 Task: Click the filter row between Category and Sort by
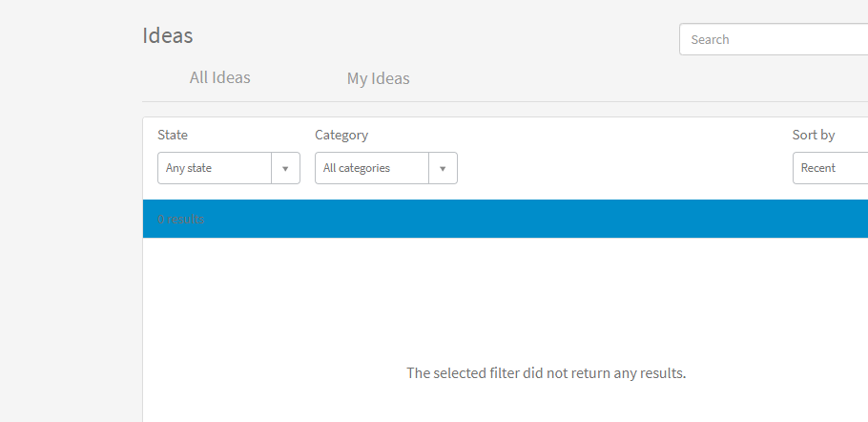tap(620, 158)
